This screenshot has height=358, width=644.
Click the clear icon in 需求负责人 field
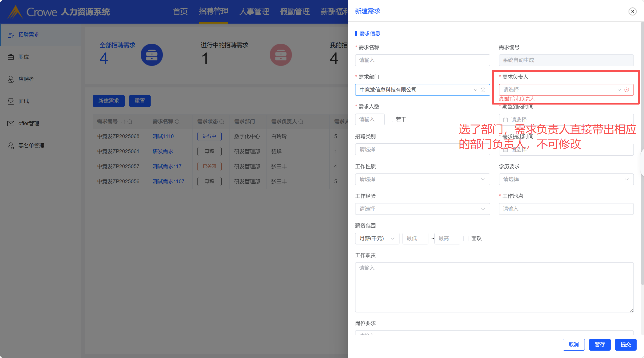626,90
